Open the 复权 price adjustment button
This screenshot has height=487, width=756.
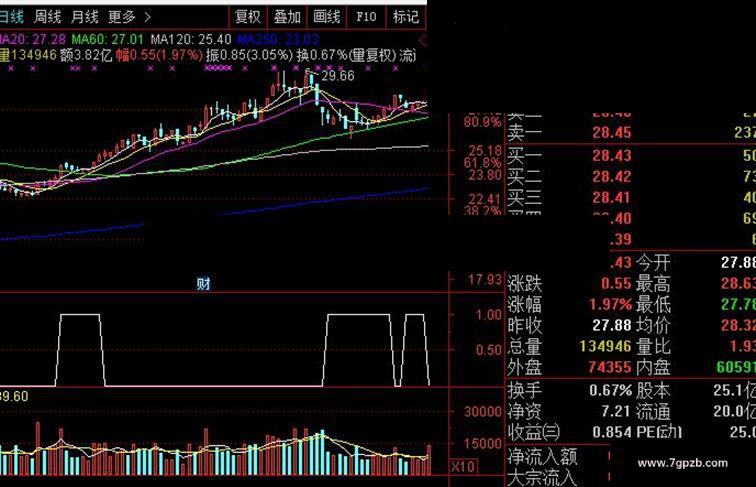pyautogui.click(x=248, y=17)
